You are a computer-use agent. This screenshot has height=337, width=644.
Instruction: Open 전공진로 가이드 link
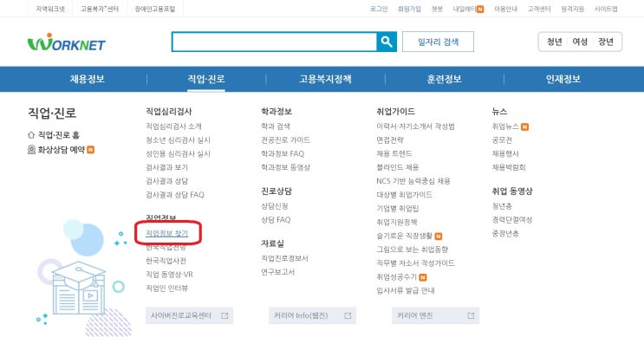pos(286,140)
